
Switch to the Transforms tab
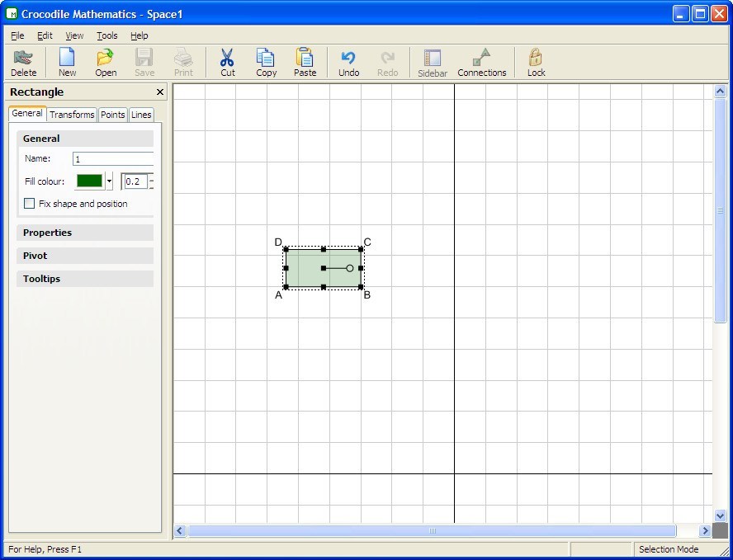[x=72, y=115]
